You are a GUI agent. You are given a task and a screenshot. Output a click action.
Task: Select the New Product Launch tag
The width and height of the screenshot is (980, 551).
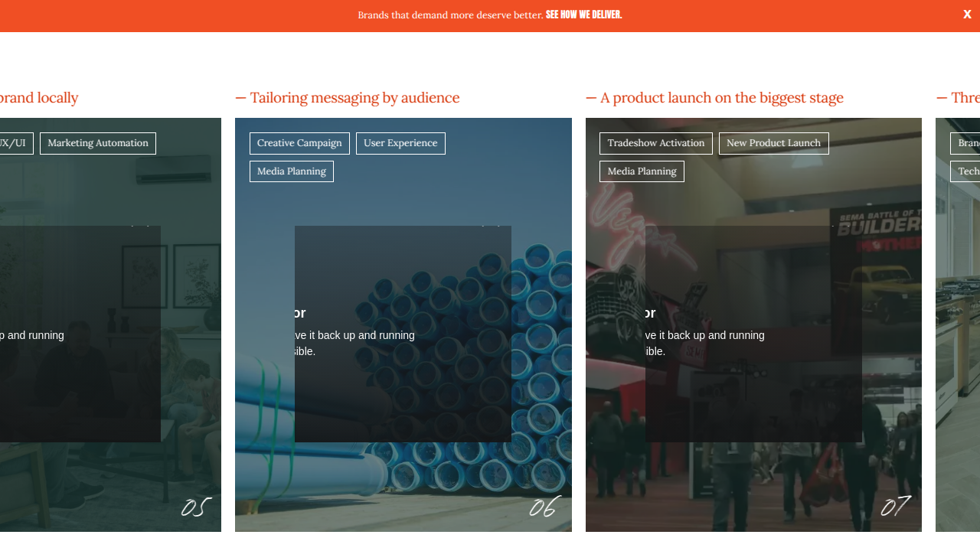pos(773,143)
